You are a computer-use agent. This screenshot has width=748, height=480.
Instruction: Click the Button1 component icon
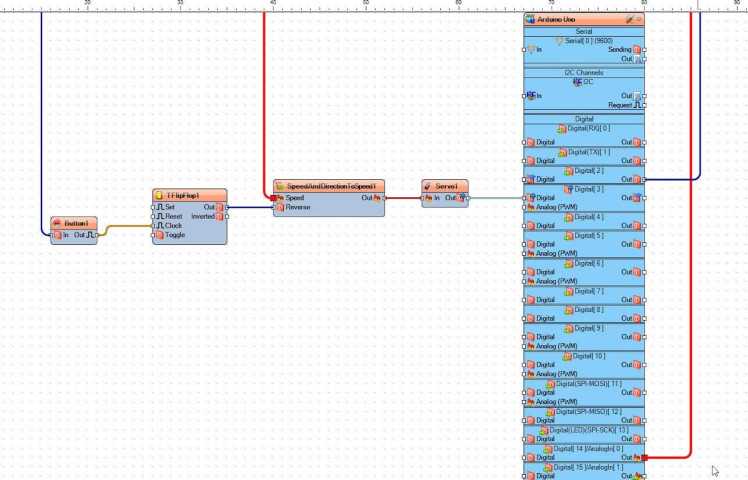(x=57, y=223)
